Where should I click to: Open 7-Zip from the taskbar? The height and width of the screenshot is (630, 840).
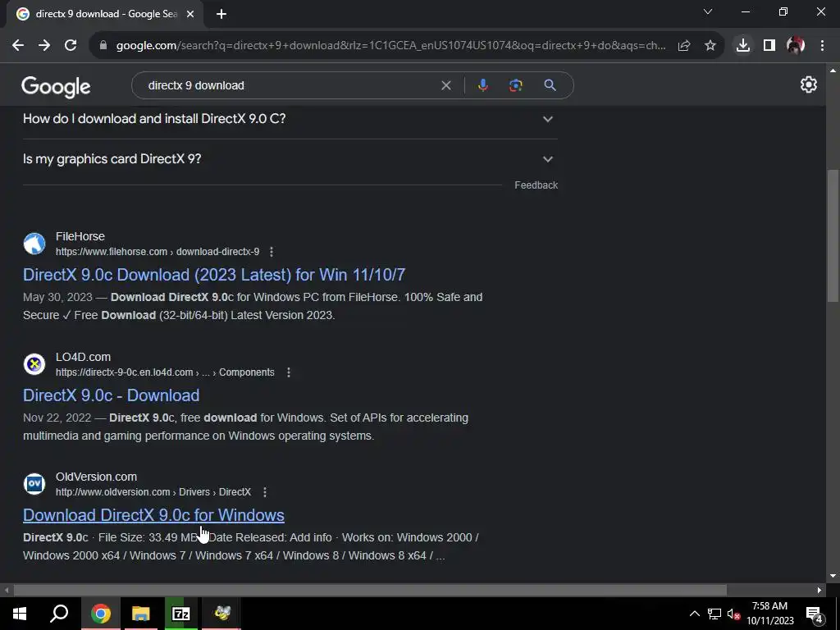[x=181, y=614]
